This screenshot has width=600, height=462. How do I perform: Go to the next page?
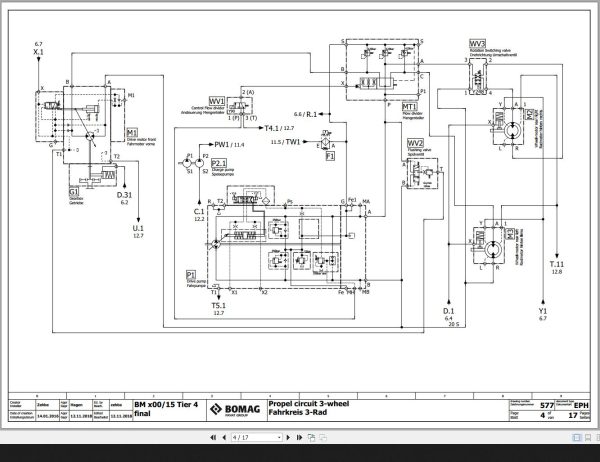pyautogui.click(x=288, y=438)
